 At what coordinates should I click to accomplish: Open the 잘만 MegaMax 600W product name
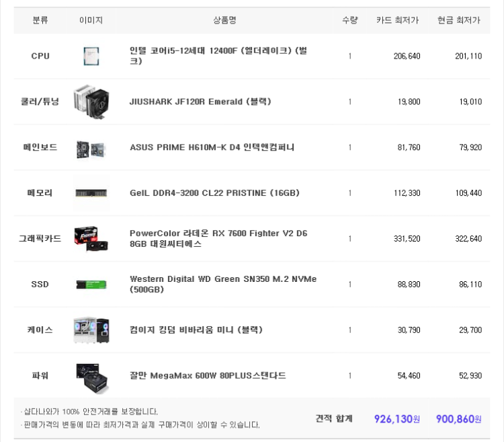(x=208, y=375)
